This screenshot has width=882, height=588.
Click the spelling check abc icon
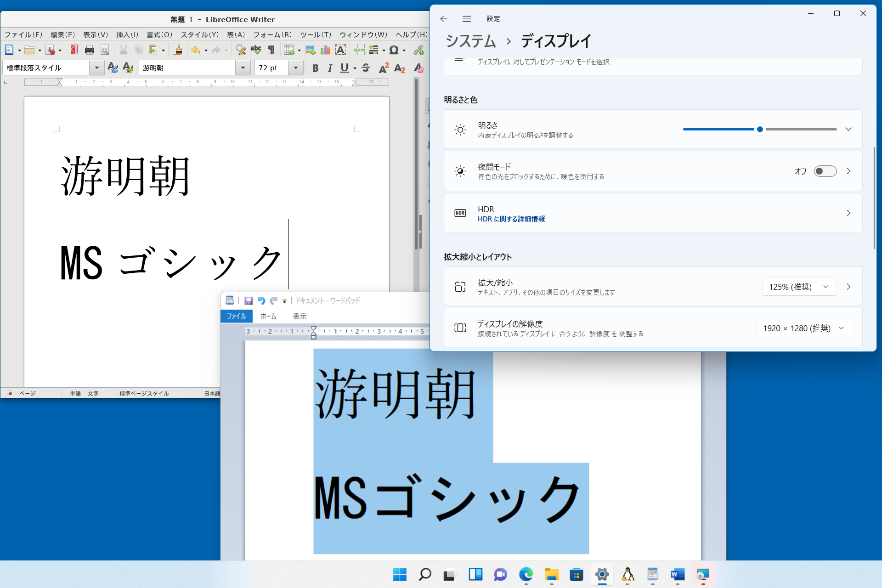coord(256,50)
